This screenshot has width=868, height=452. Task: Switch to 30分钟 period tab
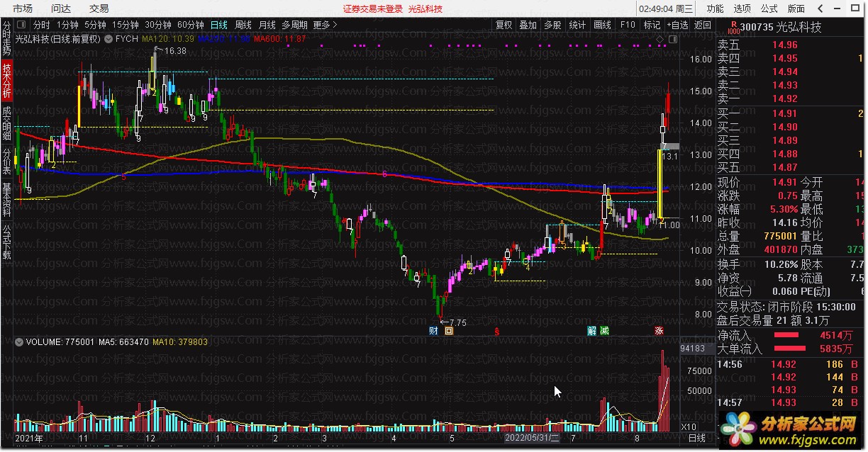pyautogui.click(x=158, y=25)
